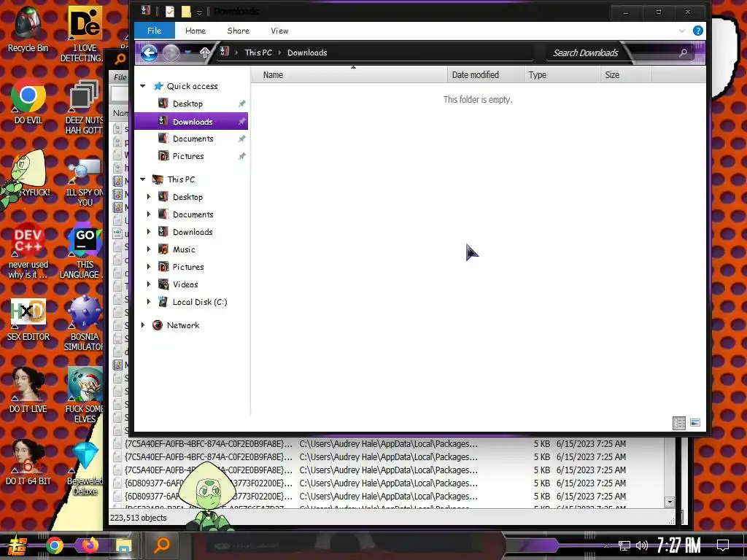
Task: Open Explorer Help question mark
Action: [x=698, y=31]
